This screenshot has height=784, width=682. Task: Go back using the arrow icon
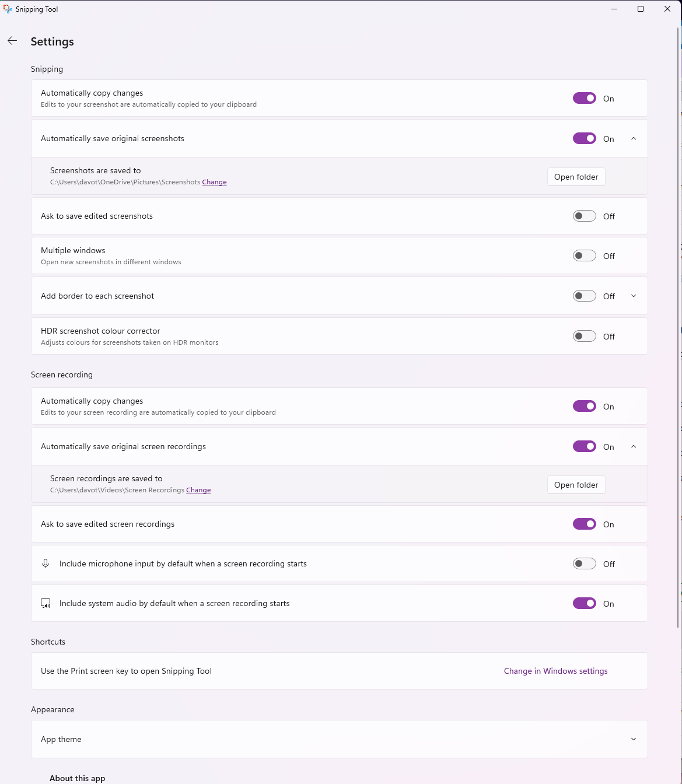[12, 41]
